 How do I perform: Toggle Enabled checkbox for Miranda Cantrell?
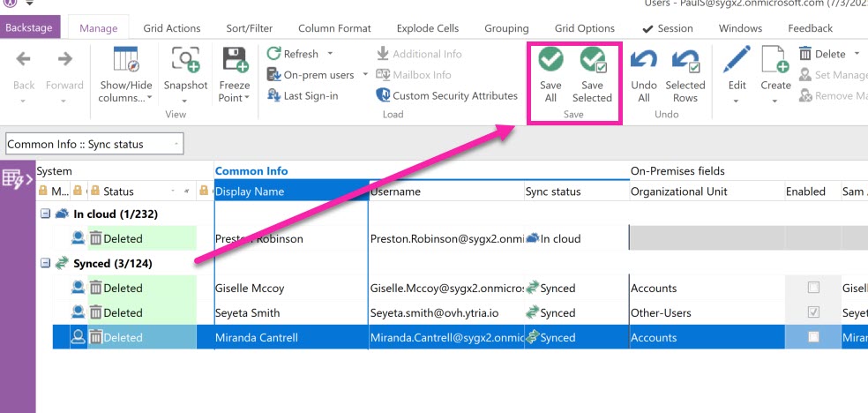tap(813, 337)
